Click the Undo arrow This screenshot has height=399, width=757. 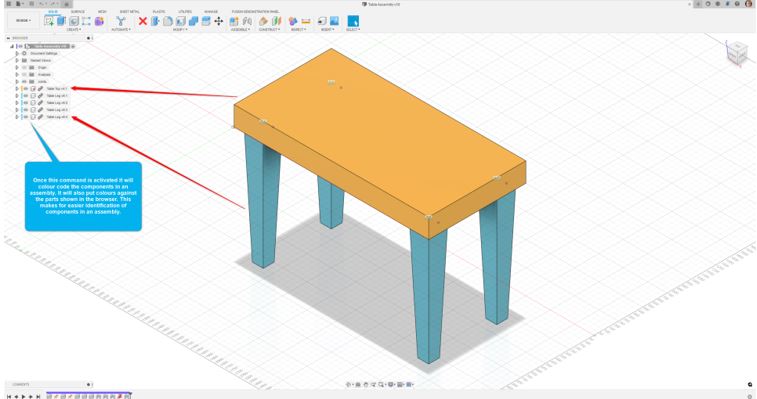coord(42,4)
